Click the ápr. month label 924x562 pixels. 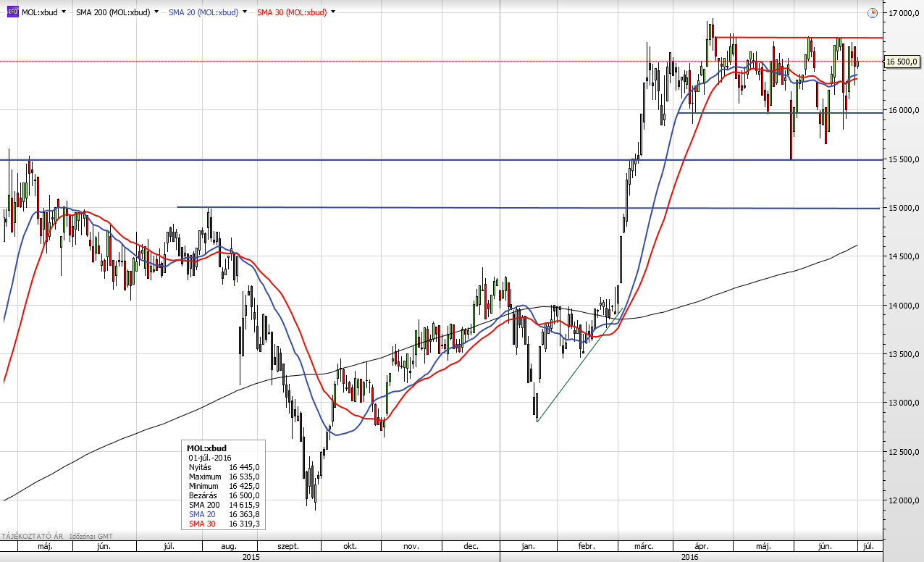point(702,547)
